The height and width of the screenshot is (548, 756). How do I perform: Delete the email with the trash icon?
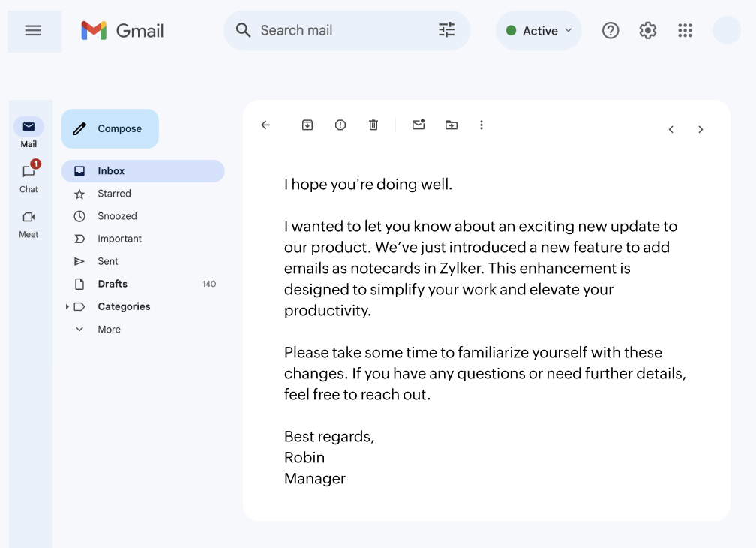373,125
